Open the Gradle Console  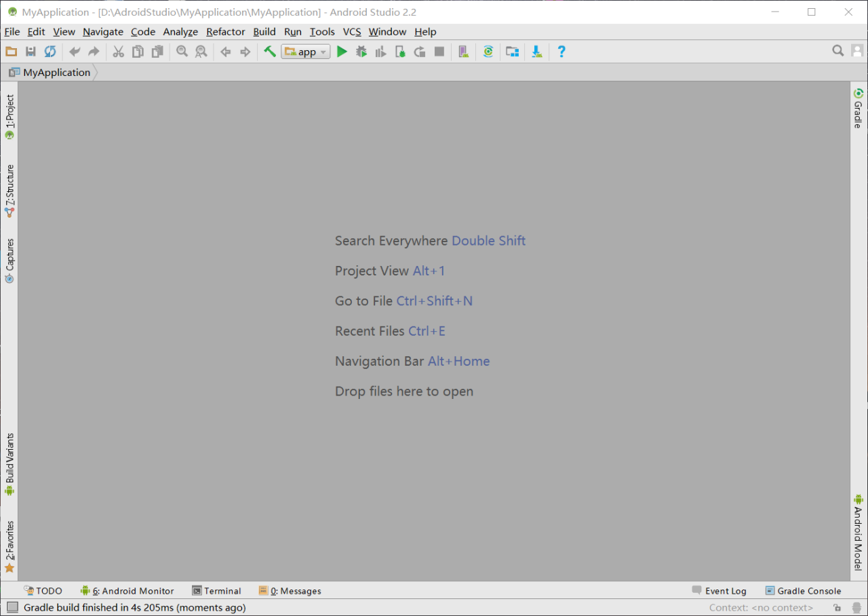point(808,591)
